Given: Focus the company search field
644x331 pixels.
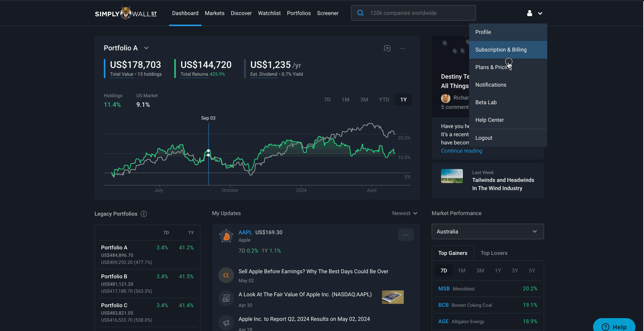Looking at the screenshot, I should 413,13.
